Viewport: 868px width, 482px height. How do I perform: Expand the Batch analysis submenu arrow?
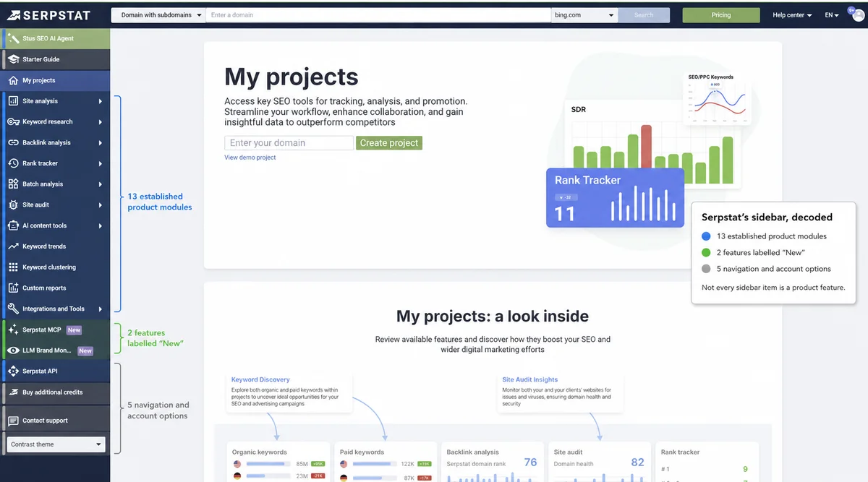point(101,184)
